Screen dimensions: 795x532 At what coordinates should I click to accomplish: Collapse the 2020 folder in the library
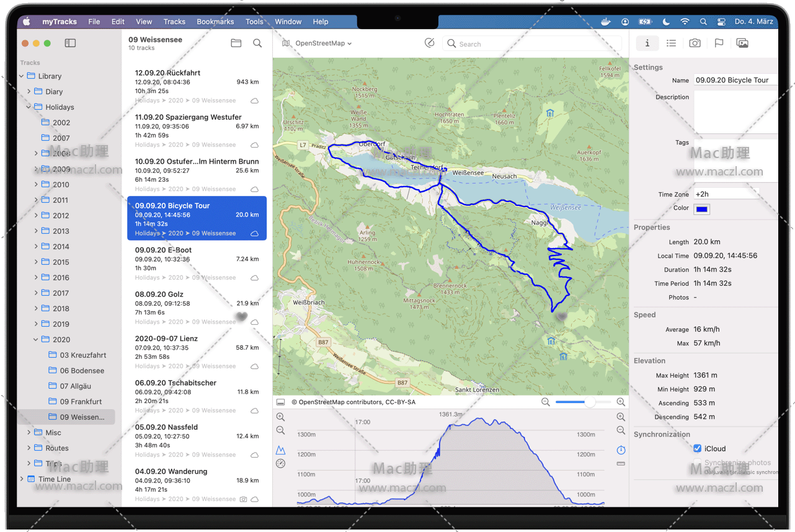36,340
